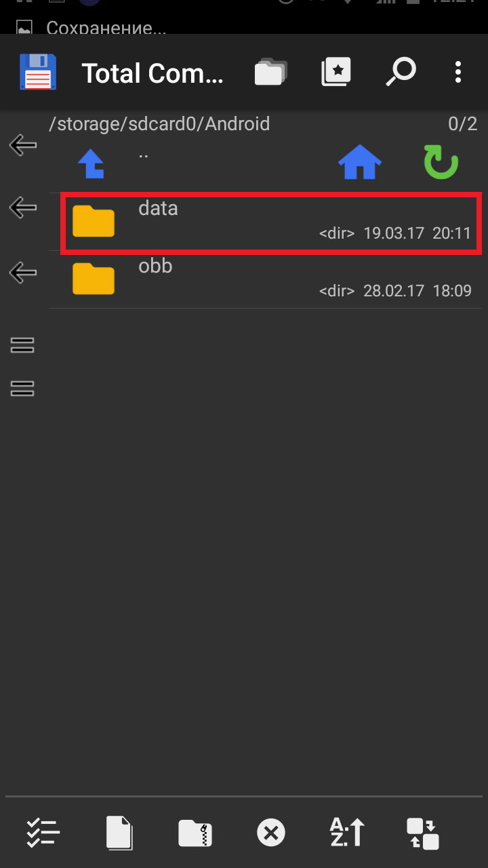
Task: Open the three-dot overflow menu
Action: click(x=458, y=73)
